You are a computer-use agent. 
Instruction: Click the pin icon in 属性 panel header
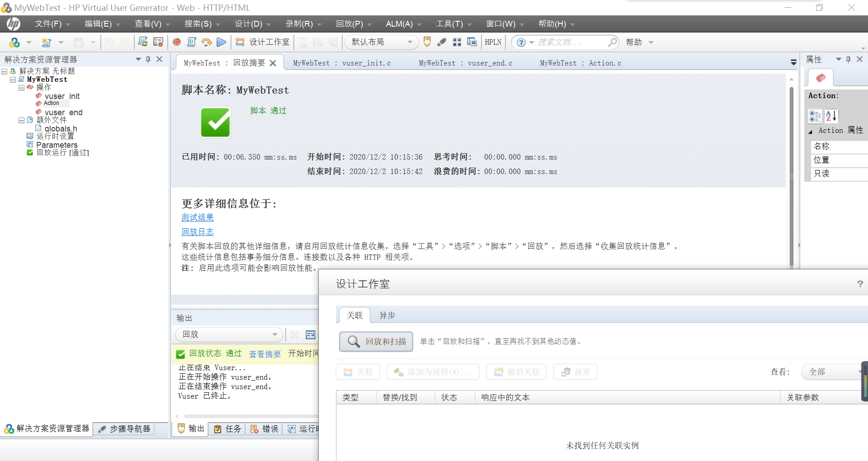point(848,59)
